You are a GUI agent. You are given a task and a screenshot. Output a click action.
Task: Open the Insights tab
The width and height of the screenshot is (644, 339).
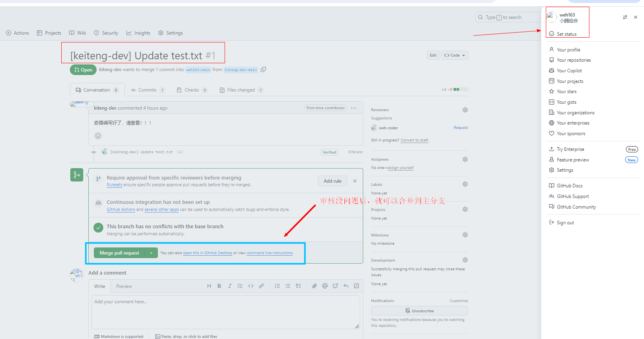138,33
